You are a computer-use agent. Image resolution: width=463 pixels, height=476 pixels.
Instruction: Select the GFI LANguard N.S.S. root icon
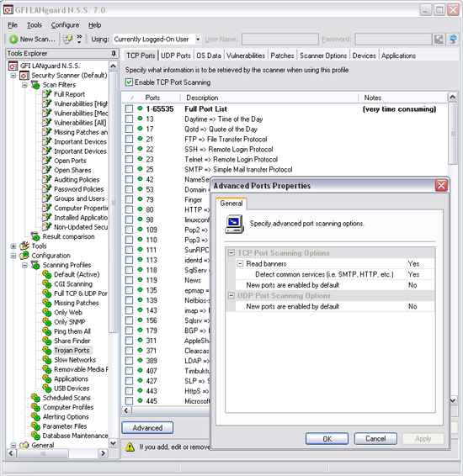[13, 66]
